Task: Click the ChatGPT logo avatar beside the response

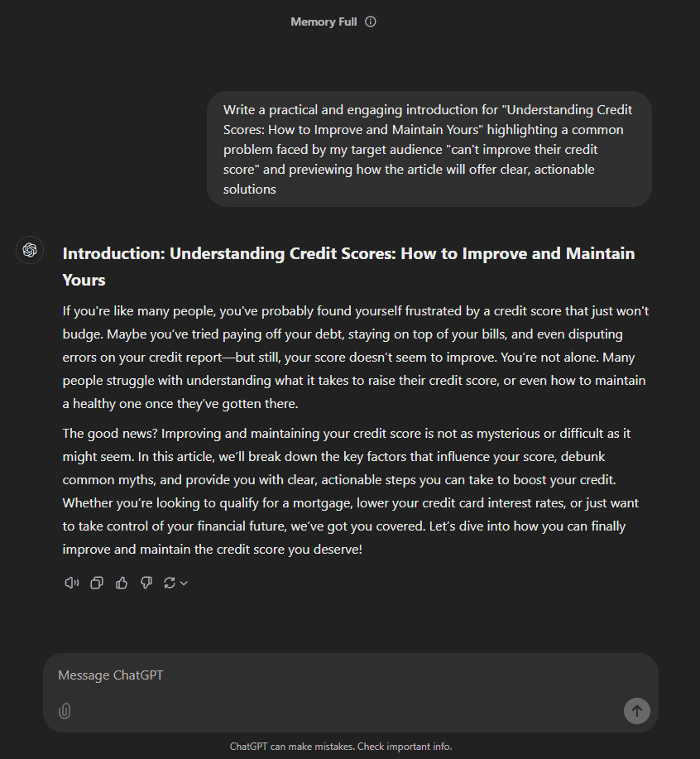Action: tap(30, 250)
